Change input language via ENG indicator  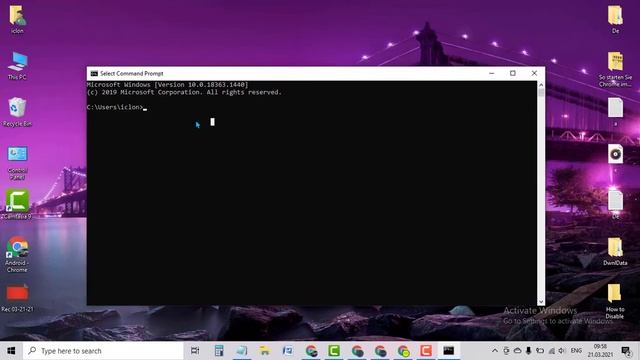point(576,351)
